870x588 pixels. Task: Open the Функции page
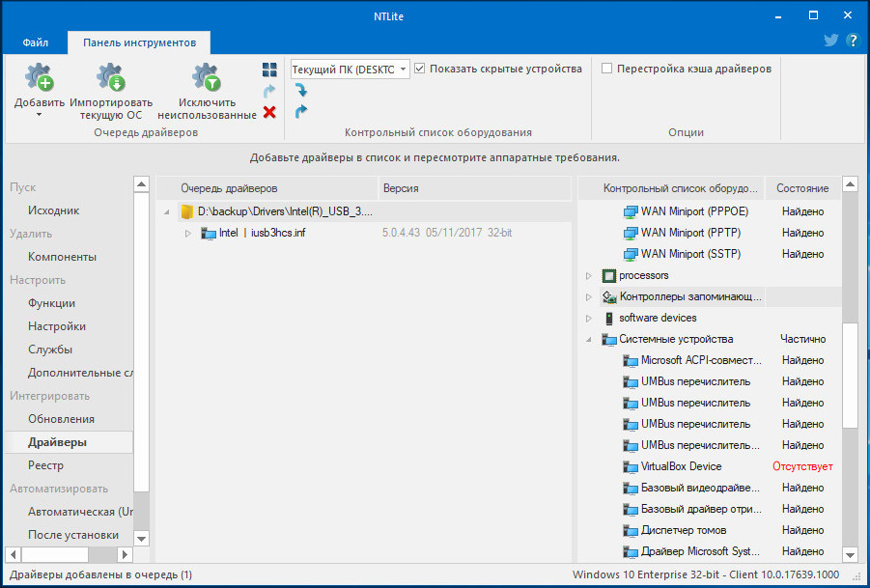pos(51,303)
